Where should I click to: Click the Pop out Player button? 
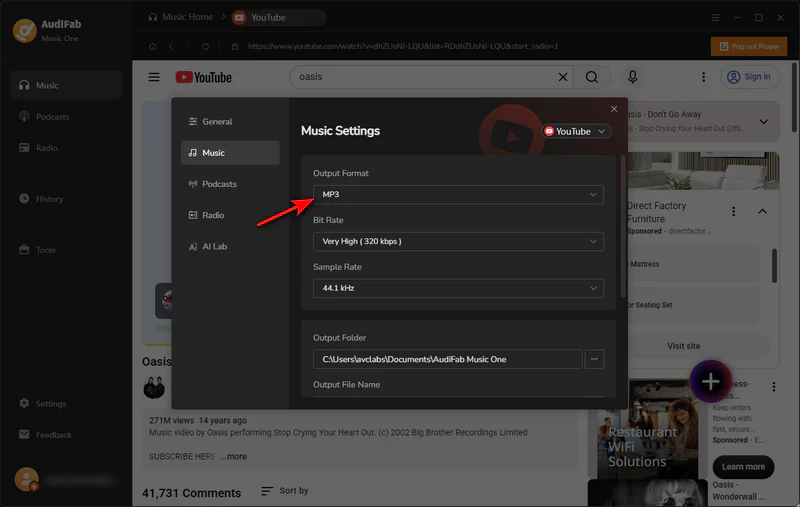click(x=748, y=46)
